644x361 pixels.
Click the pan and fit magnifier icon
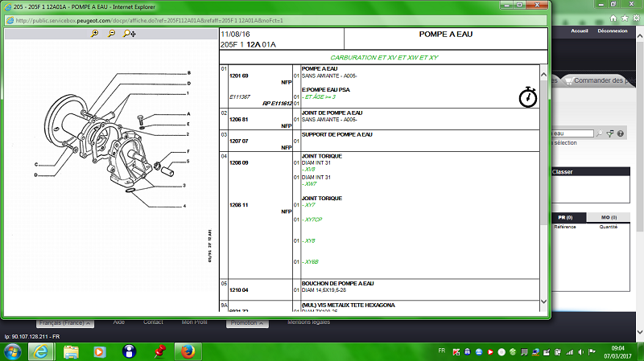pos(130,34)
